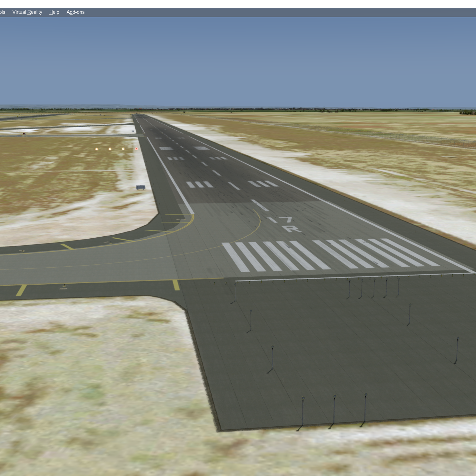The width and height of the screenshot is (476, 476).
Task: Click the runway number 17 marking
Action: pos(280,219)
